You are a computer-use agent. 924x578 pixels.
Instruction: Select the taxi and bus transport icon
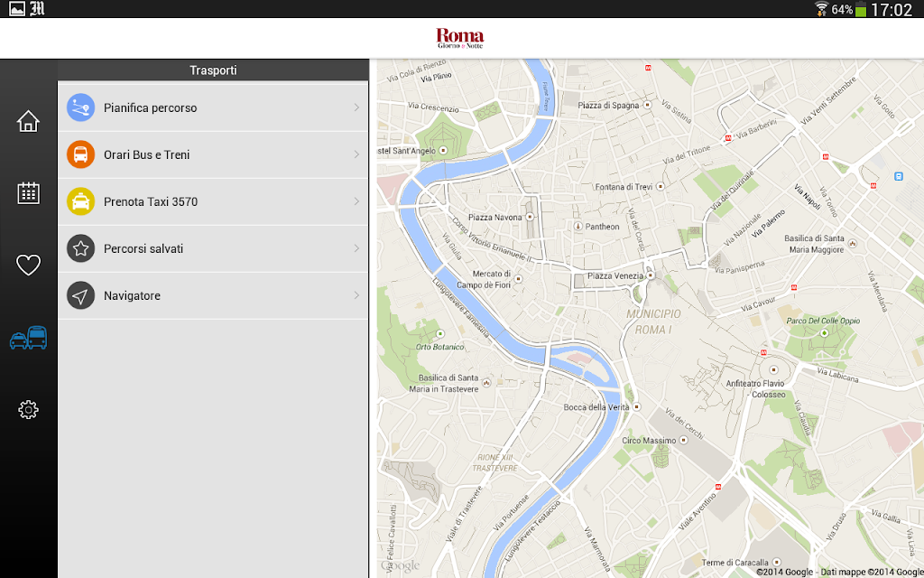point(28,338)
